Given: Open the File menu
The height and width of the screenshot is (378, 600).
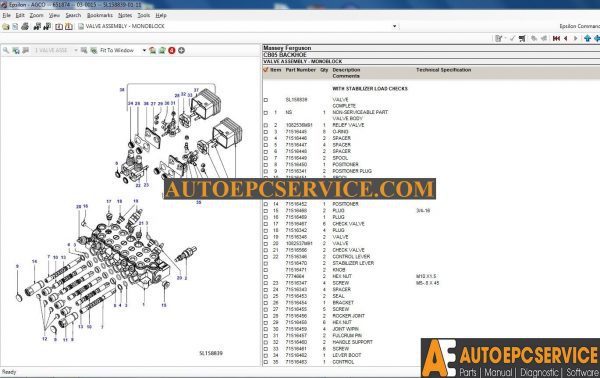Looking at the screenshot, I should [x=7, y=15].
